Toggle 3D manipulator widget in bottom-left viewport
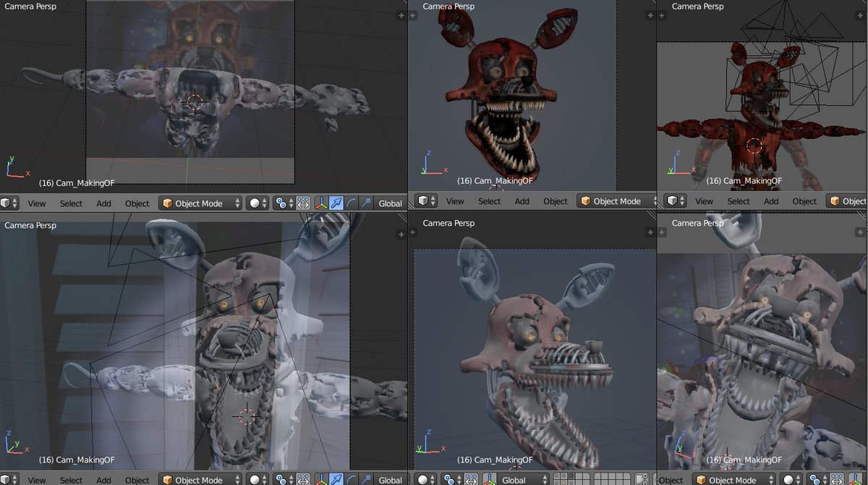The image size is (868, 485). [320, 480]
